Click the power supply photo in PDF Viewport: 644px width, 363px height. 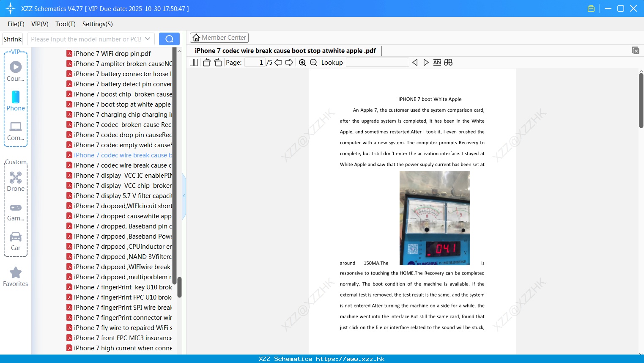point(435,218)
